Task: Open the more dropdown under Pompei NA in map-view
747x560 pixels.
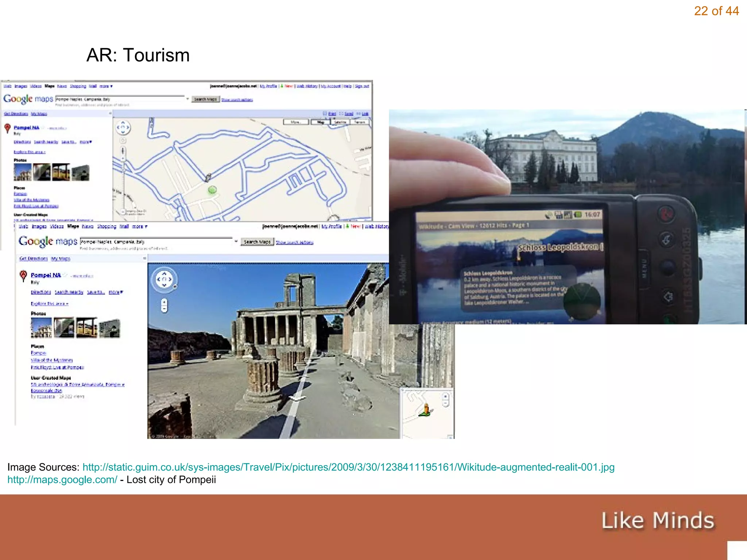Action: pos(86,142)
